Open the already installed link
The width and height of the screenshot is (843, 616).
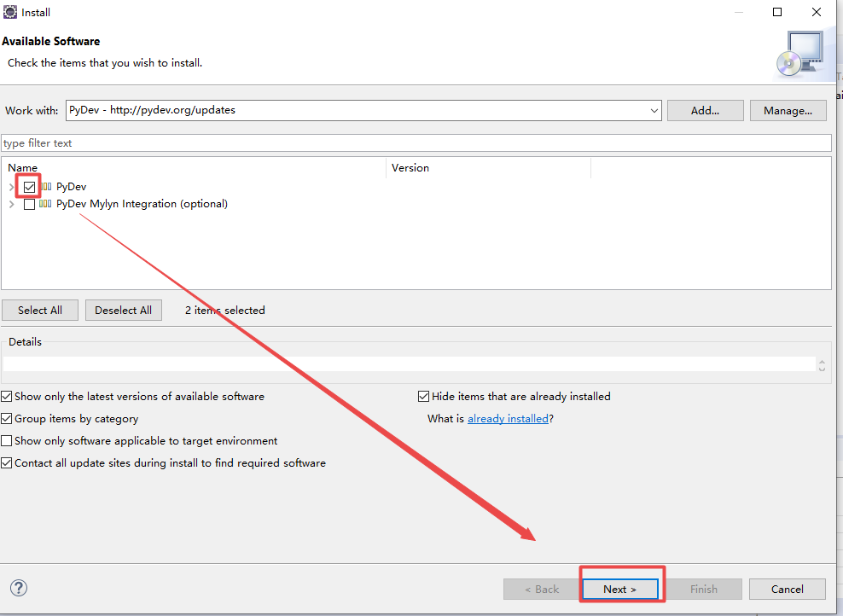click(x=508, y=419)
